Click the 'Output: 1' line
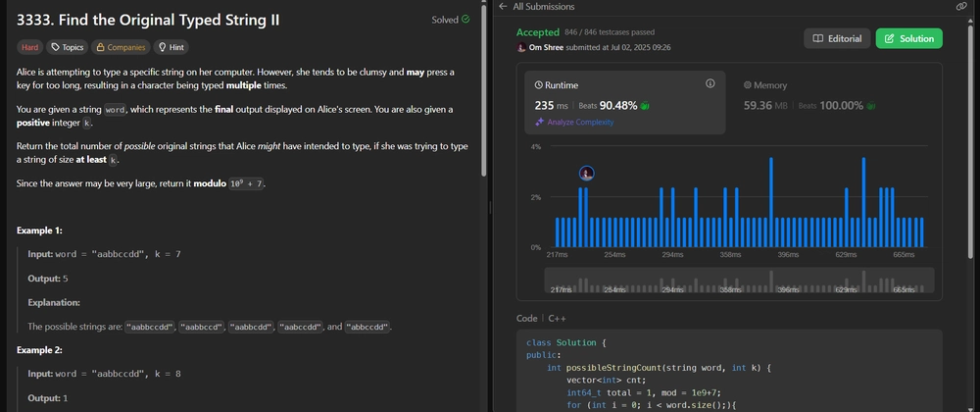Image resolution: width=980 pixels, height=412 pixels. (47, 398)
